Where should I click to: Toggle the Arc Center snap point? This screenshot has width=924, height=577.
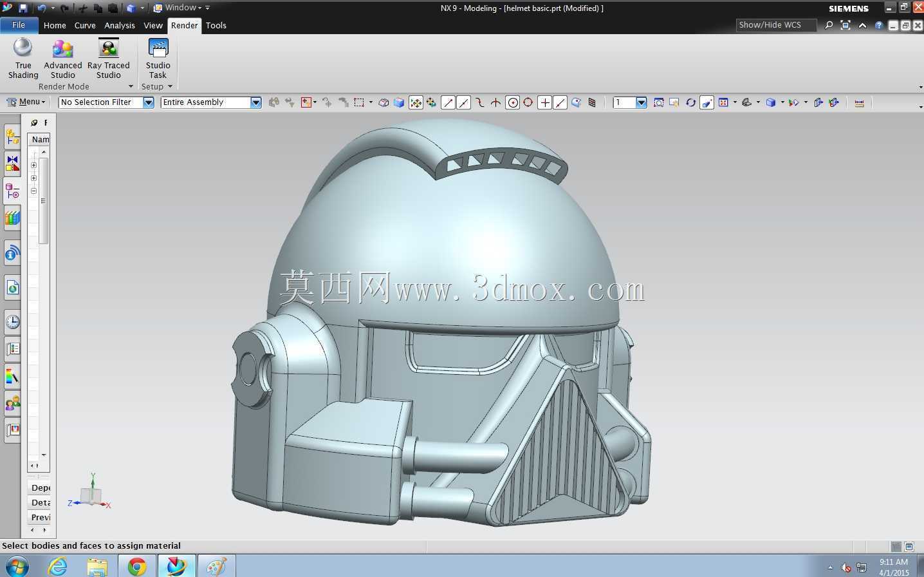[x=512, y=102]
